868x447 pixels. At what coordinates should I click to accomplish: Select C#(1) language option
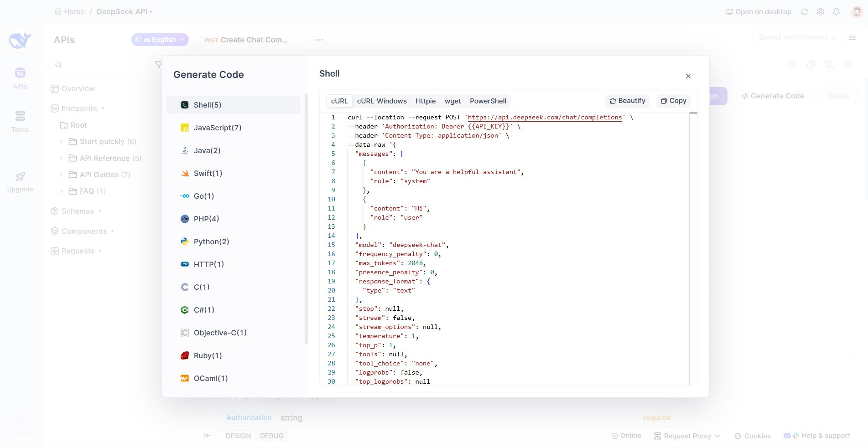[x=233, y=310]
